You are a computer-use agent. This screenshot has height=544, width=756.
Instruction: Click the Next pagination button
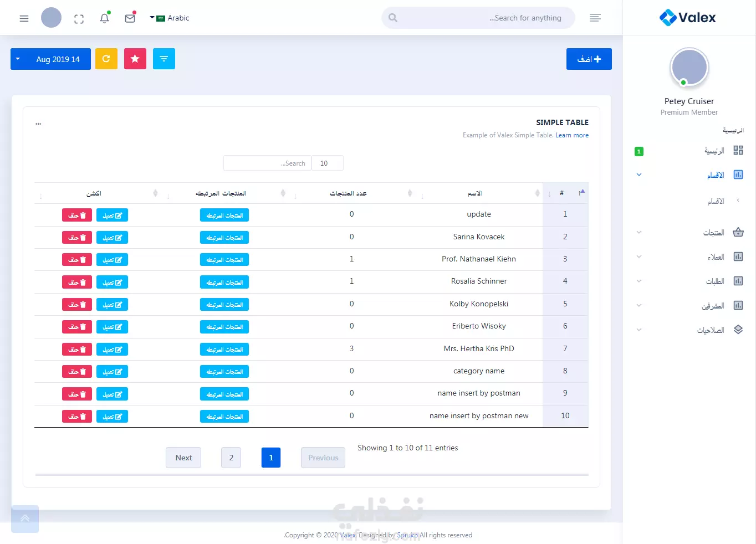183,458
